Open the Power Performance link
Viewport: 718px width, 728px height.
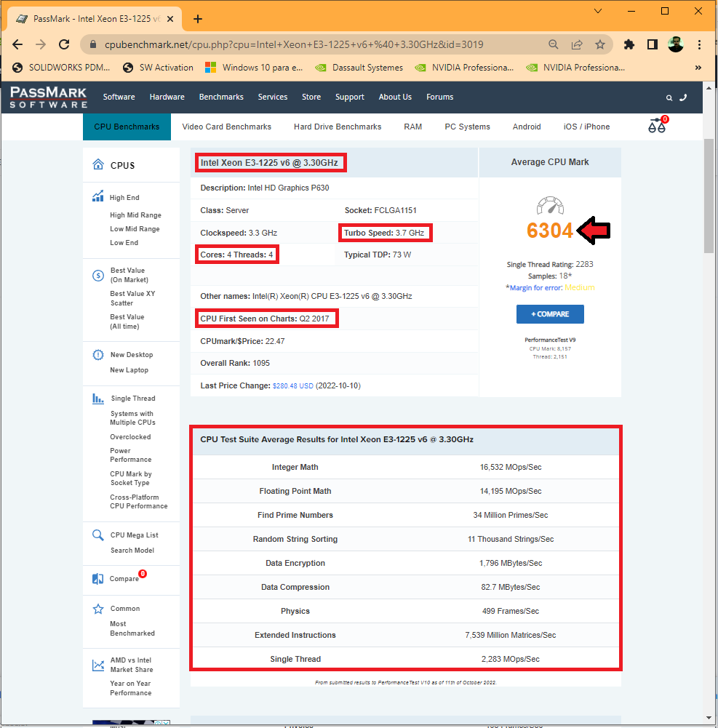point(130,455)
